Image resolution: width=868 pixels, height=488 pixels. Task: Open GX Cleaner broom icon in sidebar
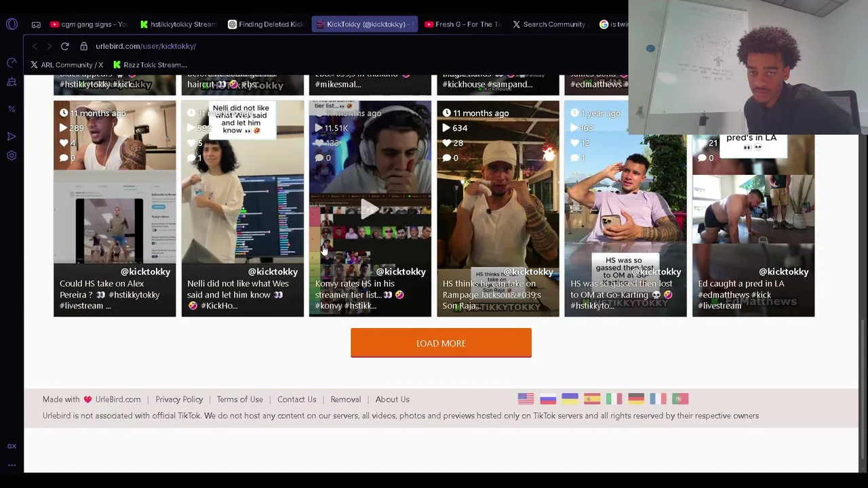[12, 82]
